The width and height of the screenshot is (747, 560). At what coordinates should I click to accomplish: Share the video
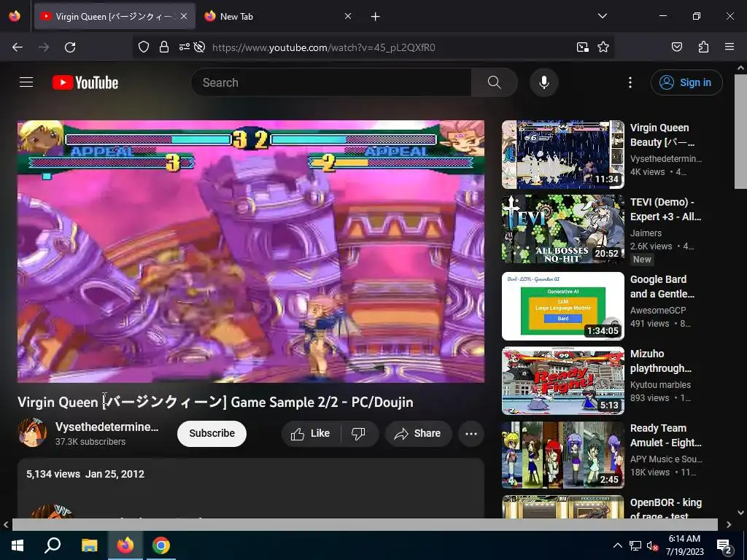[x=418, y=433]
